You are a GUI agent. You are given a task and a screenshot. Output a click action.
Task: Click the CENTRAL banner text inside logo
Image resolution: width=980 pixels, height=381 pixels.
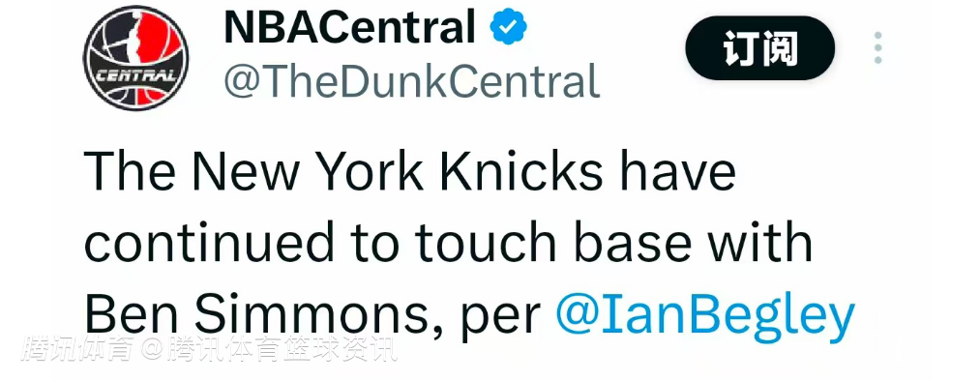pos(134,76)
